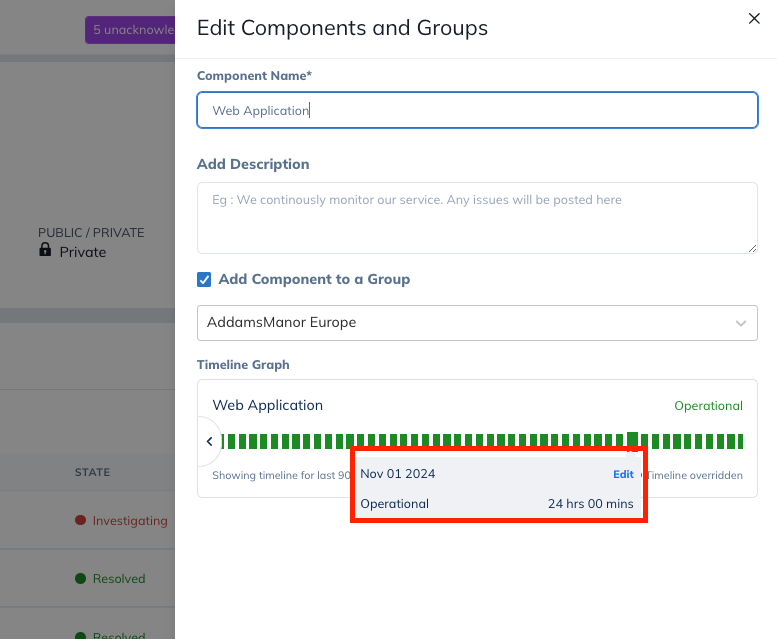Viewport: 777px width, 639px height.
Task: Uncheck Add Component to a Group
Action: pyautogui.click(x=204, y=280)
